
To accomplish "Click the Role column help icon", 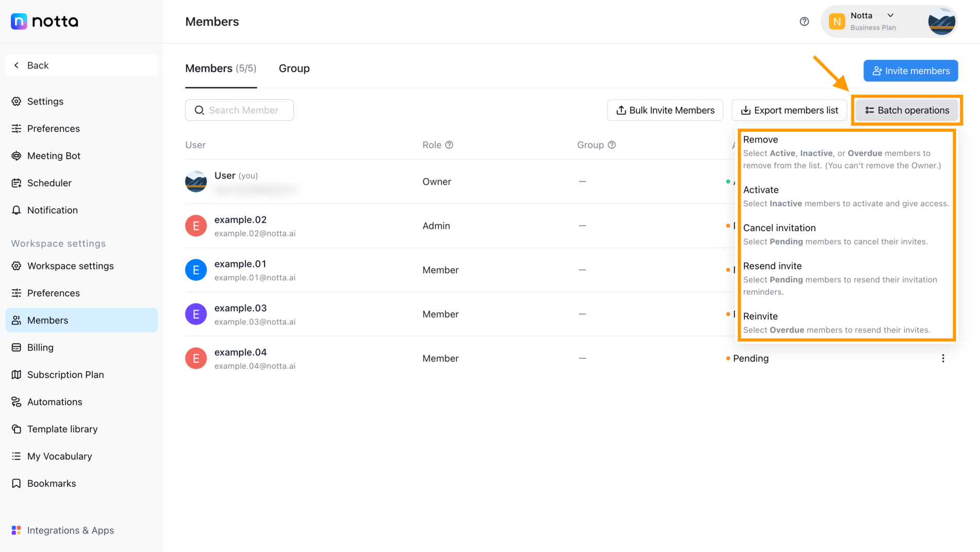I will click(x=449, y=145).
